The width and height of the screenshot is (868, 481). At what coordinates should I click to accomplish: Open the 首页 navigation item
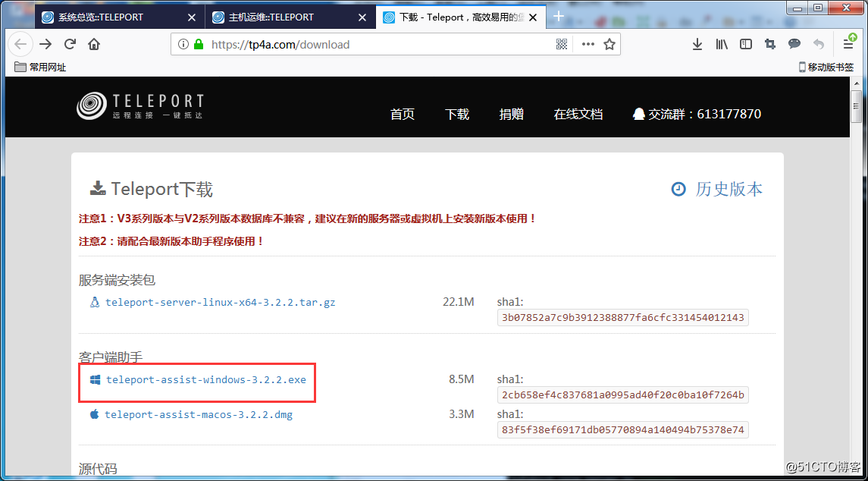click(x=403, y=115)
